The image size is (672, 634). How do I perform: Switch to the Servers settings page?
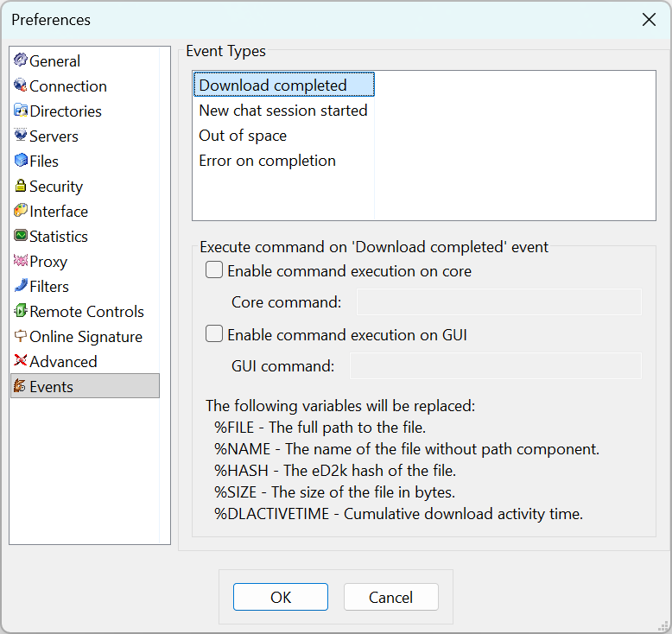tap(85, 136)
